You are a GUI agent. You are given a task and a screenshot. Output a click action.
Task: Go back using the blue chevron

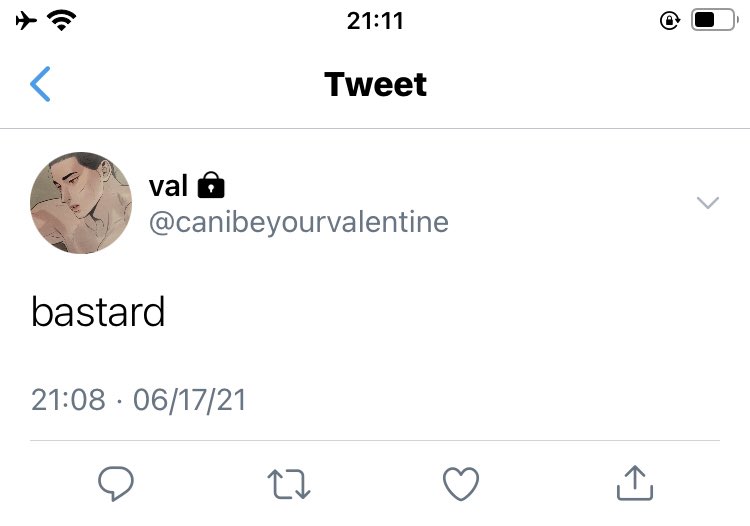tap(40, 84)
